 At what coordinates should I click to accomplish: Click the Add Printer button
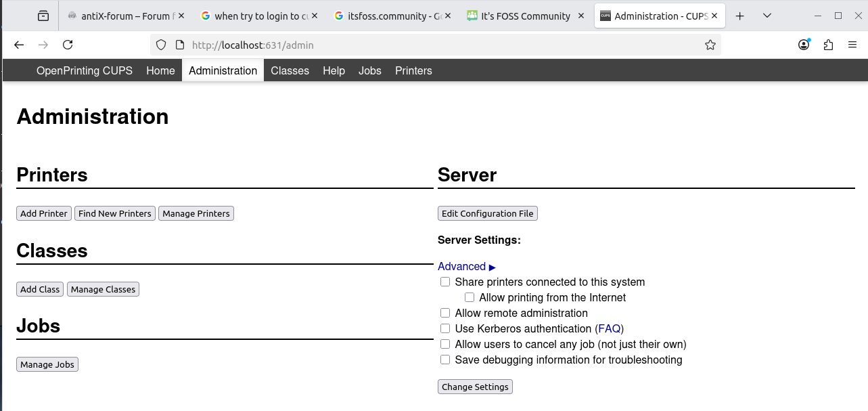tap(44, 213)
